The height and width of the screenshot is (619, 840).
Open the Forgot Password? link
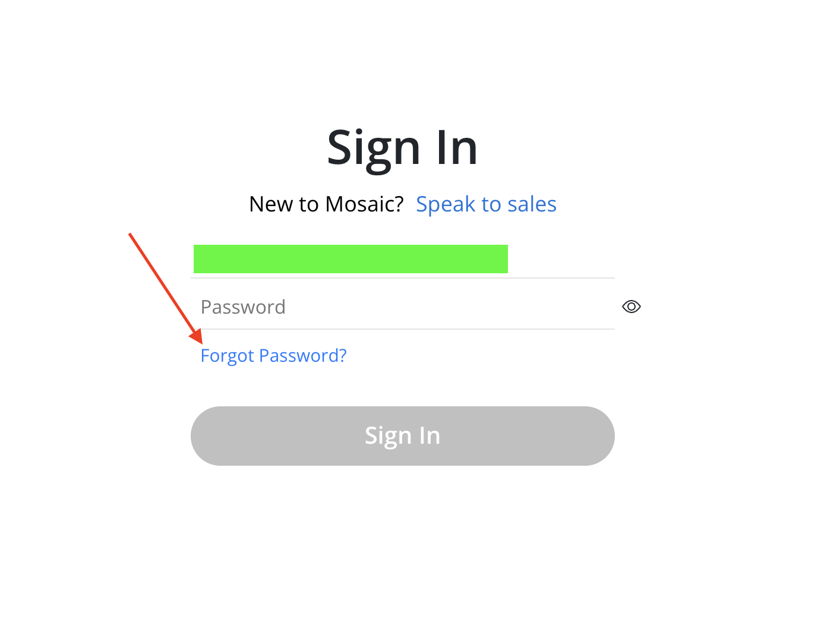click(273, 355)
